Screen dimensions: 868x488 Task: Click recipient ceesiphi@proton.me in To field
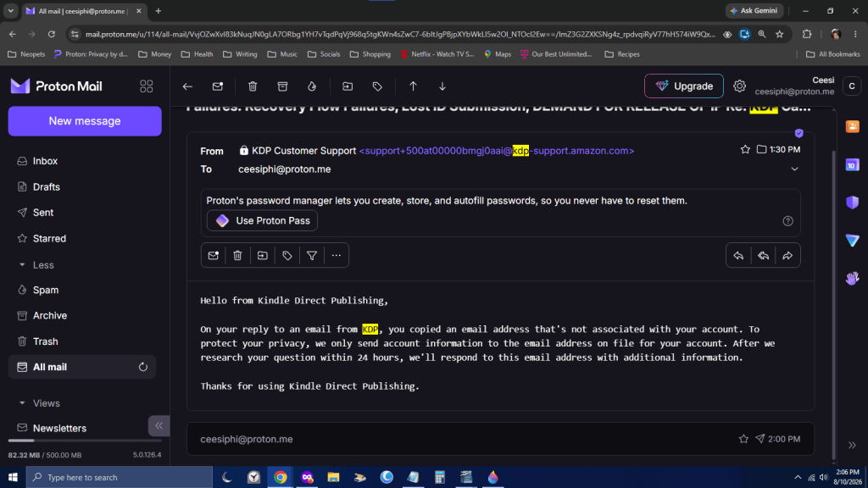pyautogui.click(x=285, y=169)
